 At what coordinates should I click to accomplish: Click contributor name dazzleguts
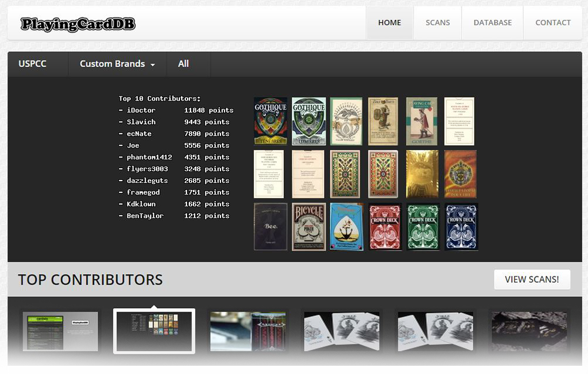[148, 181]
